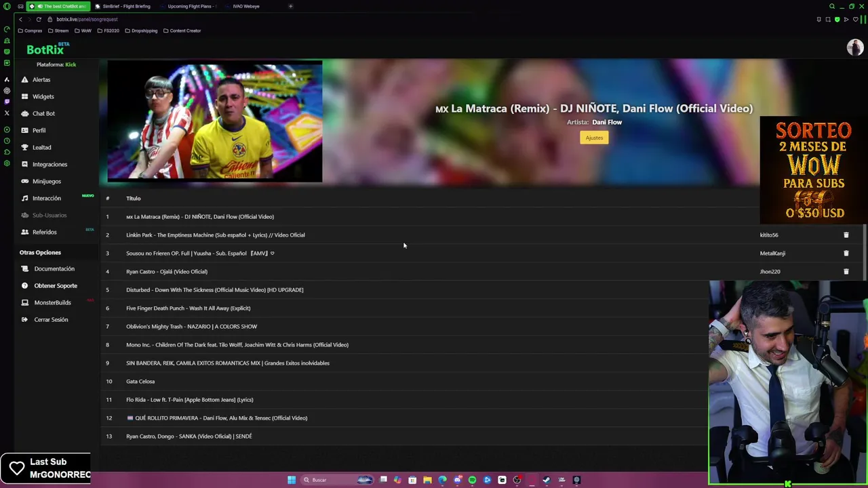The height and width of the screenshot is (488, 868).
Task: Open File Explorer from taskbar
Action: click(427, 480)
